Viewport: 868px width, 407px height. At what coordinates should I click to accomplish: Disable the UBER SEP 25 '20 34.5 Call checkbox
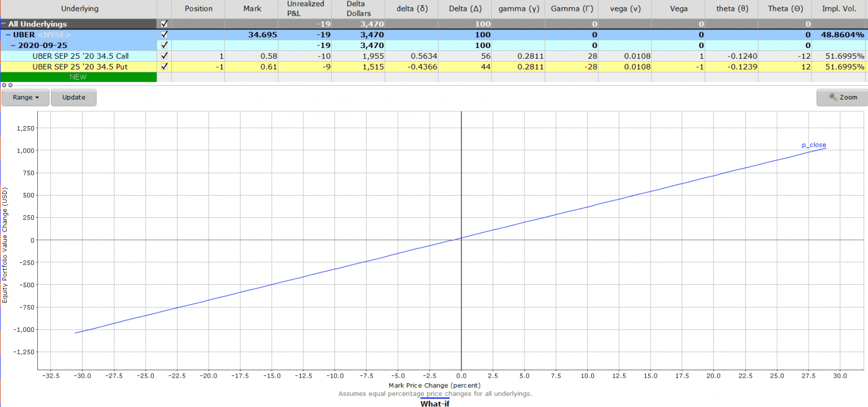[x=164, y=55]
